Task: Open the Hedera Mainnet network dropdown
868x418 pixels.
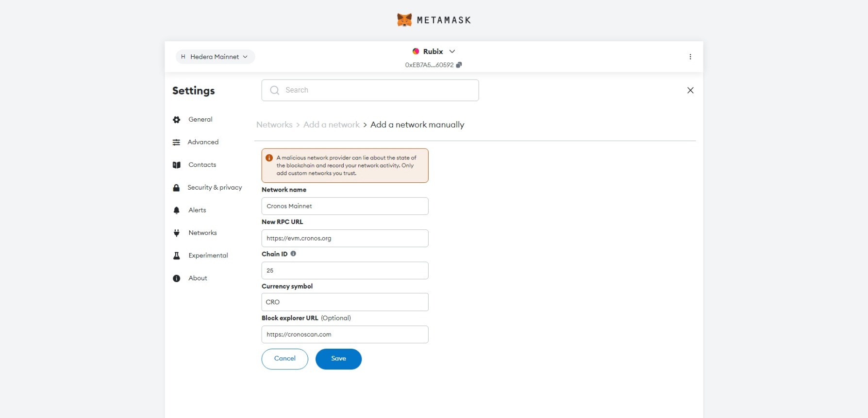Action: point(215,57)
